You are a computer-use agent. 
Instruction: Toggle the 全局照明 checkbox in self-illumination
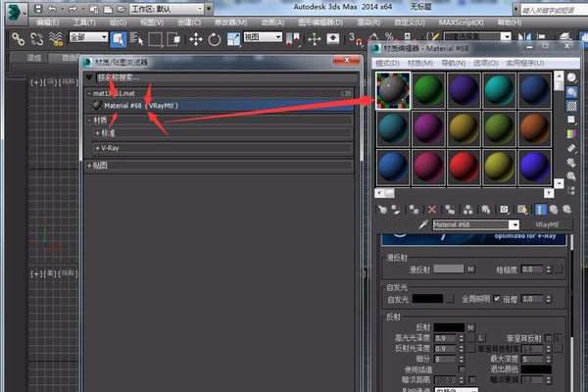[x=497, y=299]
